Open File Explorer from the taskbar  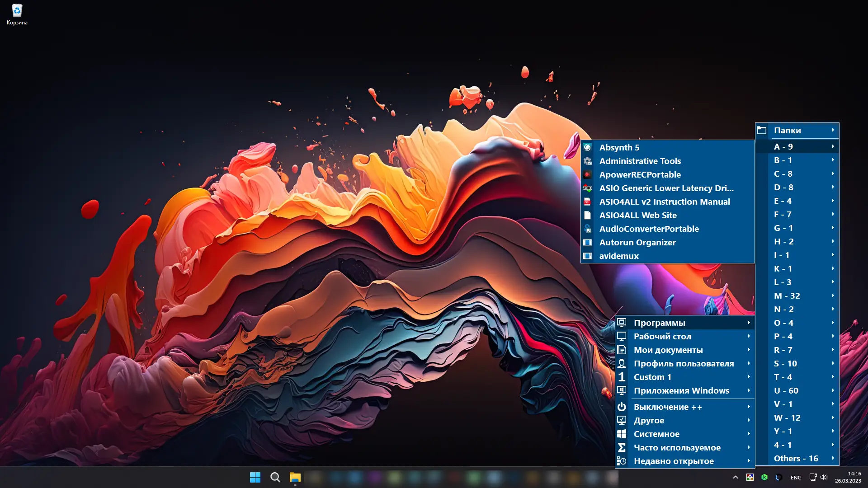point(295,477)
